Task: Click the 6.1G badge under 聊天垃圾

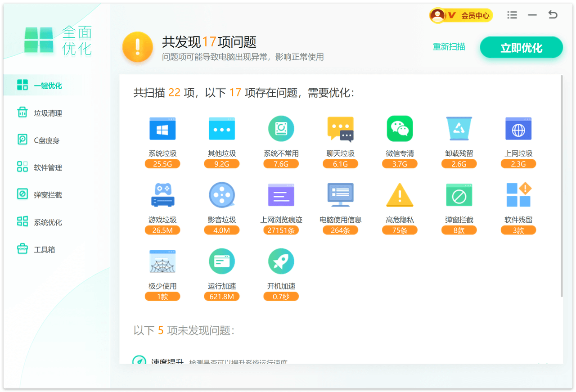Action: click(x=341, y=164)
